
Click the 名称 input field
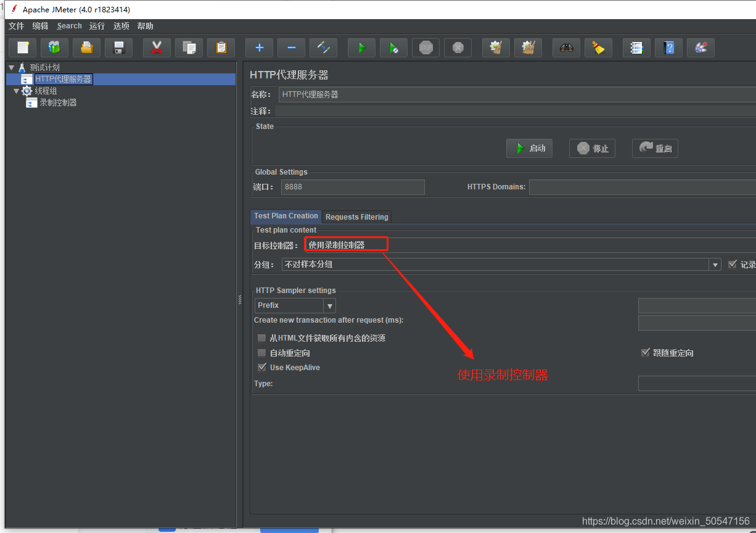(x=517, y=94)
